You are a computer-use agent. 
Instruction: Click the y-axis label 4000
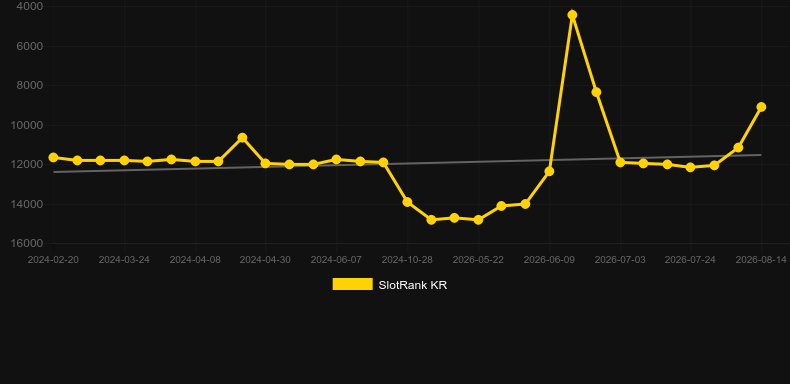(30, 6)
